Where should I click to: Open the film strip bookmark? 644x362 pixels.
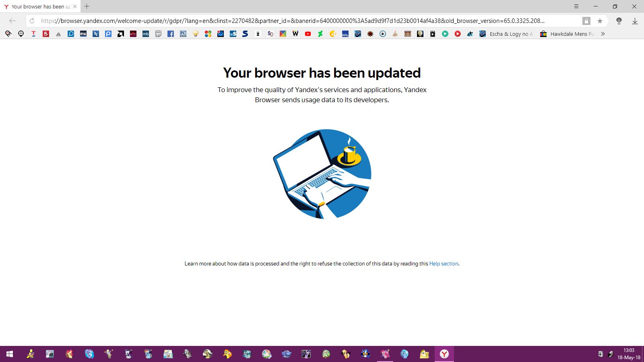(x=408, y=34)
